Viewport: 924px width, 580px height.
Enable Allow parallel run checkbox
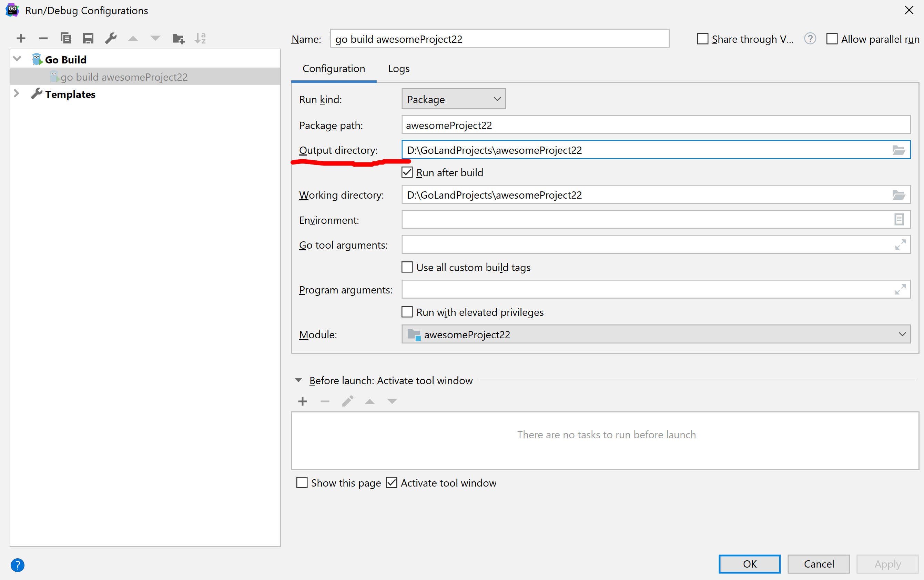point(832,39)
